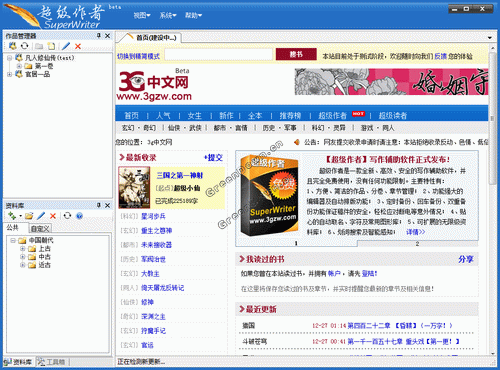Open the 超级作者 navigation item
The image size is (500, 370).
[x=333, y=115]
